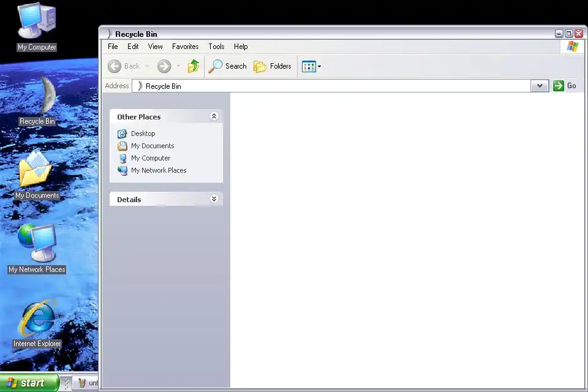This screenshot has width=588, height=392.
Task: Open My Computer desktop icon
Action: (37, 26)
